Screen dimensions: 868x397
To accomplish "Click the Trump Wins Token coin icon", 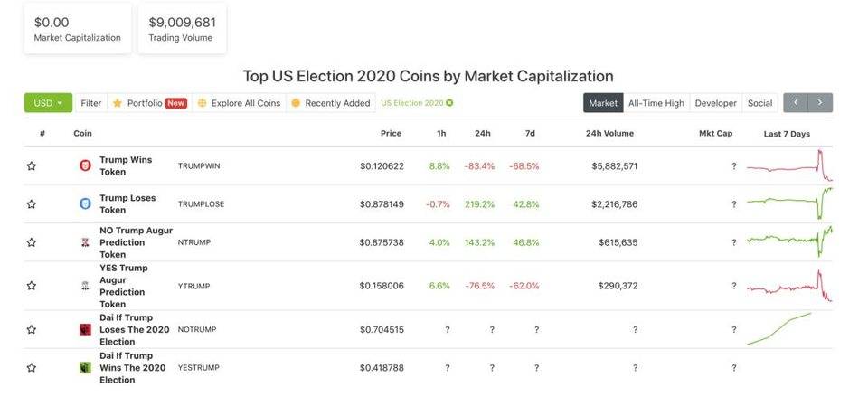I will click(85, 165).
